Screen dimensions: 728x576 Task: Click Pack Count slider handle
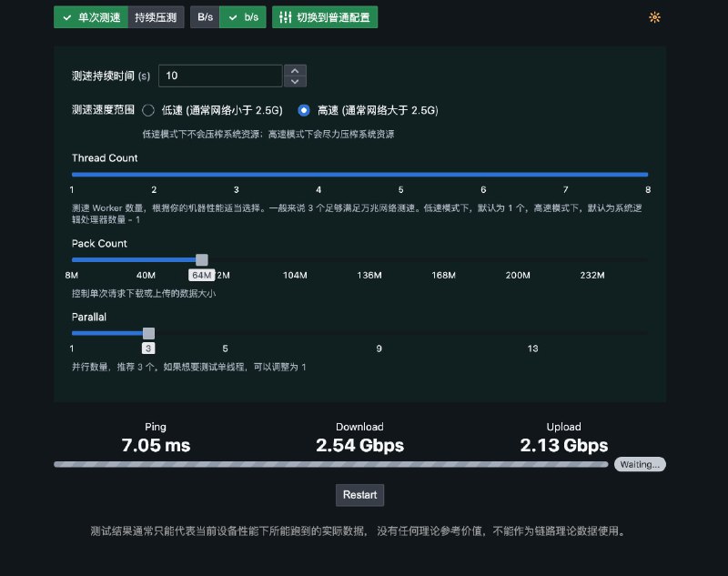[201, 260]
